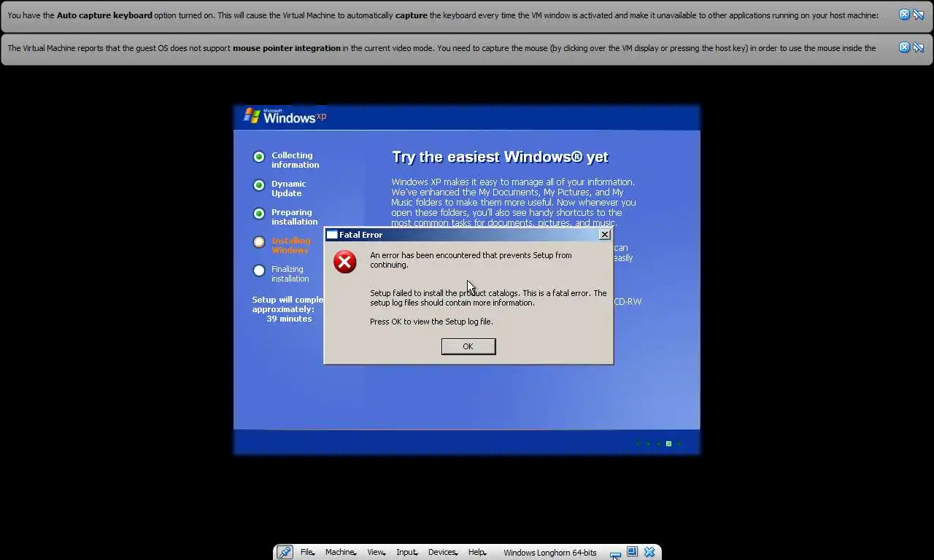The image size is (934, 560).
Task: Select the Dynamic Update step indicator
Action: [x=259, y=185]
